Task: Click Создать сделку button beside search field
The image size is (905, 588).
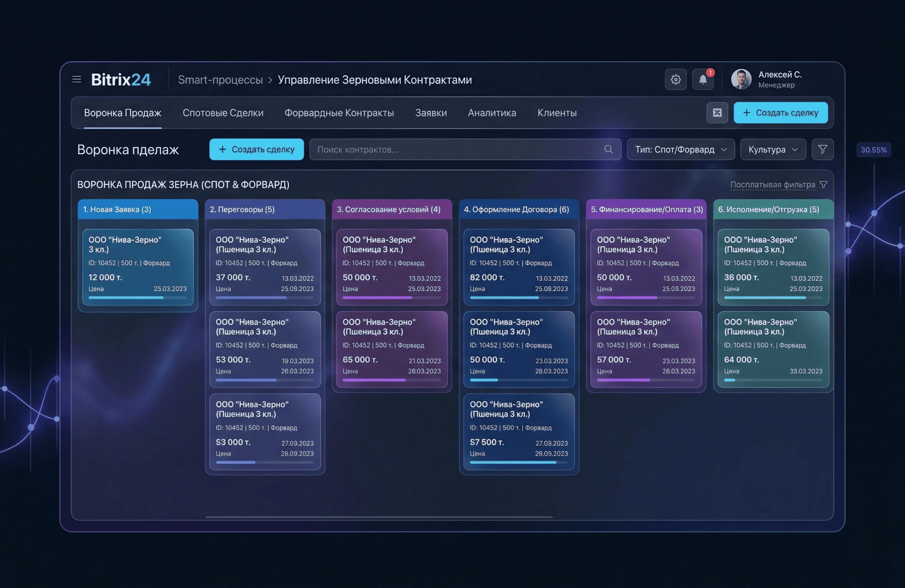Action: 256,149
